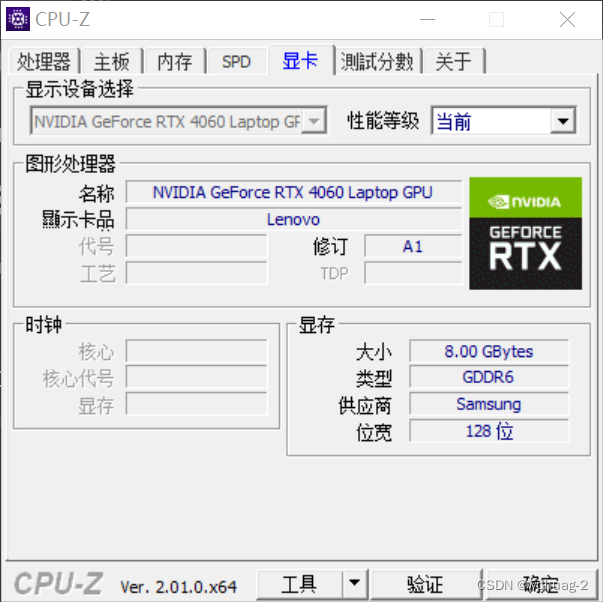Click the 工具 button
603x602 pixels.
coord(299,584)
